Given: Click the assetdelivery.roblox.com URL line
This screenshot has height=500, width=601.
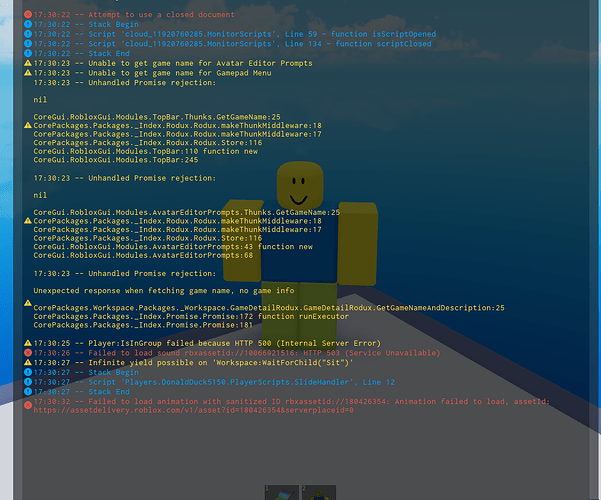Looking at the screenshot, I should 194,410.
